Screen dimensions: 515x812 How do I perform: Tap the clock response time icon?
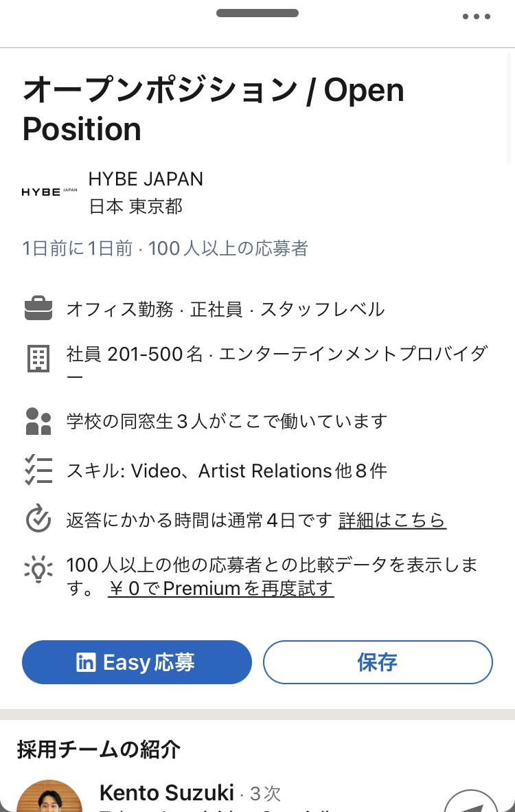pyautogui.click(x=38, y=519)
